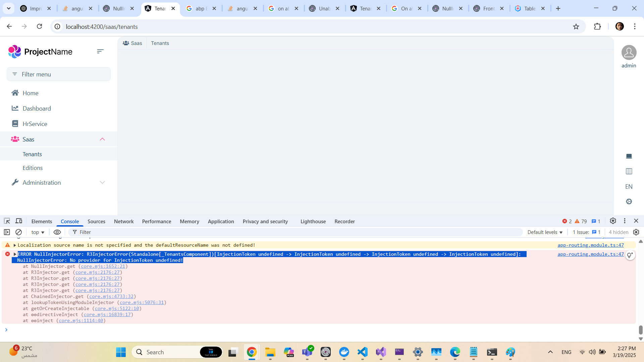Open the top context selector dropdown
Image resolution: width=644 pixels, height=362 pixels.
pyautogui.click(x=38, y=232)
